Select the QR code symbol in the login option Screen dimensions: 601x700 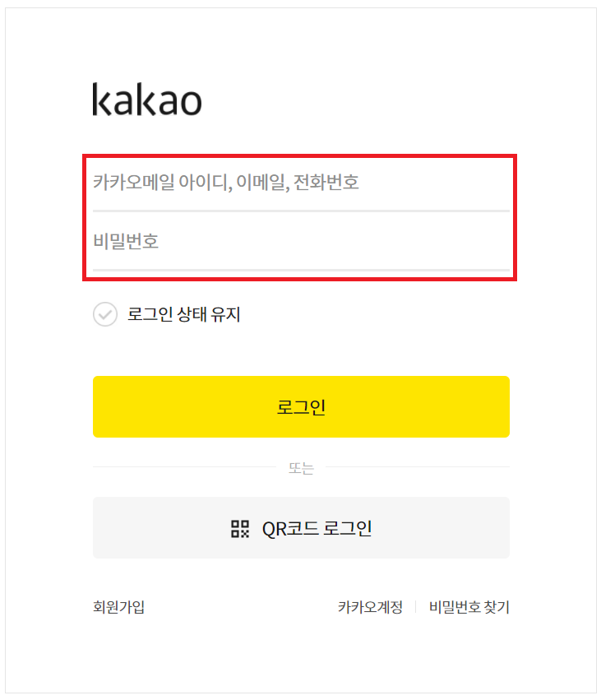point(238,528)
